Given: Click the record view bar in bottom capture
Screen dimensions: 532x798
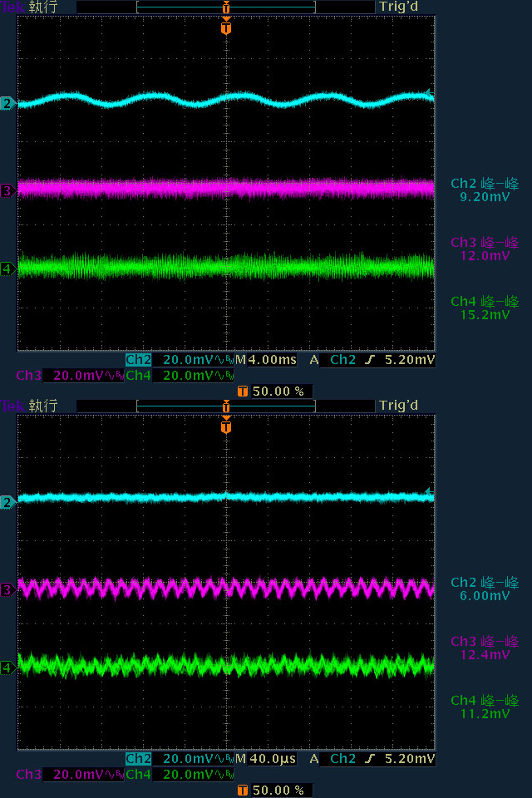Looking at the screenshot, I should [226, 406].
